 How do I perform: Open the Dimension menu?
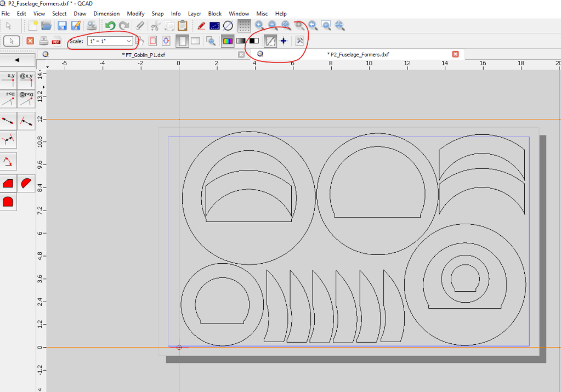[x=106, y=14]
